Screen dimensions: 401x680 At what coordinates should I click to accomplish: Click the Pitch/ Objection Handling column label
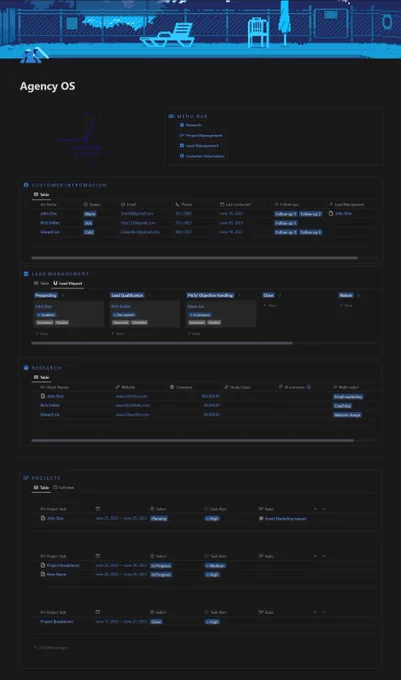pos(210,295)
